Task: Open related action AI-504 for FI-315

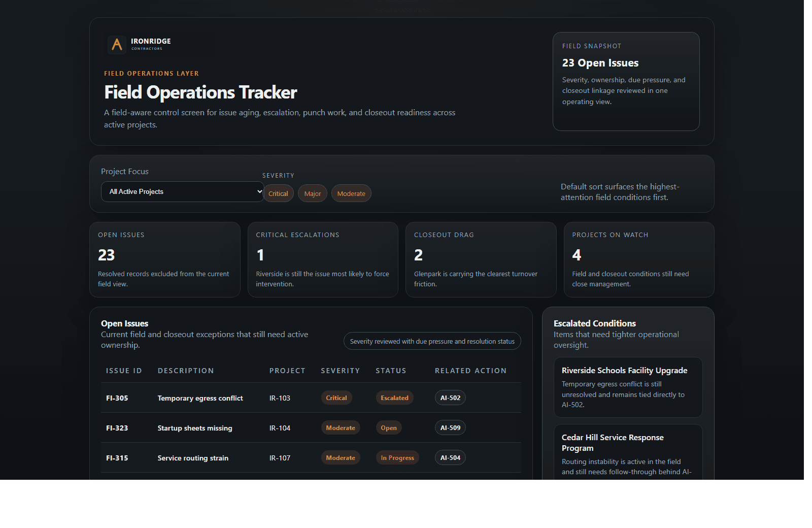Action: tap(450, 457)
